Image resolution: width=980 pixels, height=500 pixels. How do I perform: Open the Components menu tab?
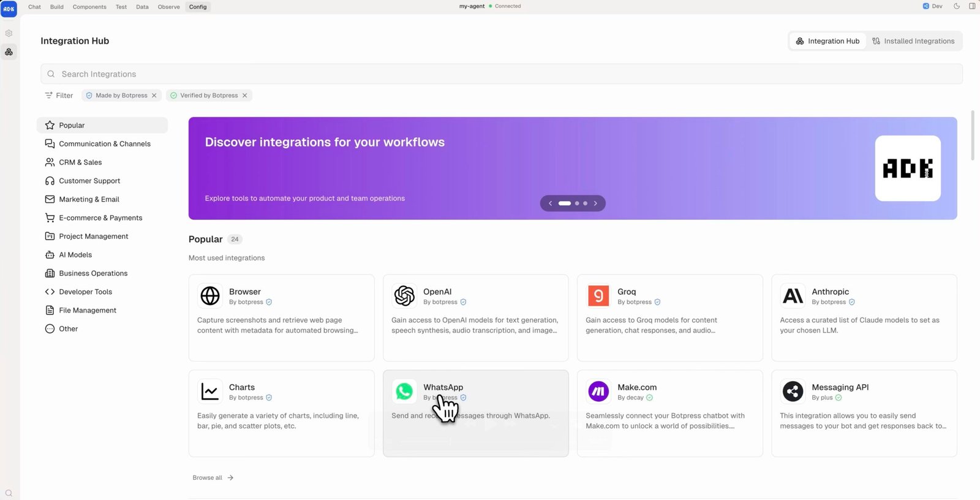click(89, 7)
